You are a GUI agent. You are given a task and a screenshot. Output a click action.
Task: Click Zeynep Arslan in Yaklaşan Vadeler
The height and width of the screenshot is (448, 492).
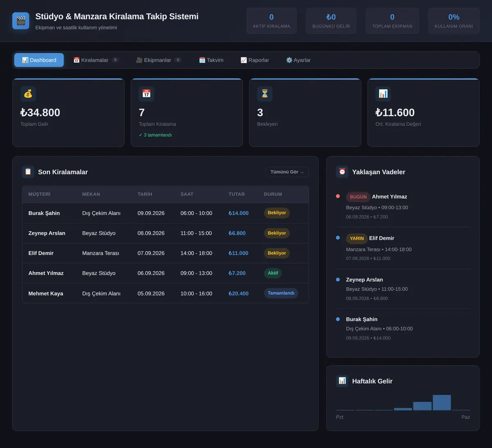point(364,280)
